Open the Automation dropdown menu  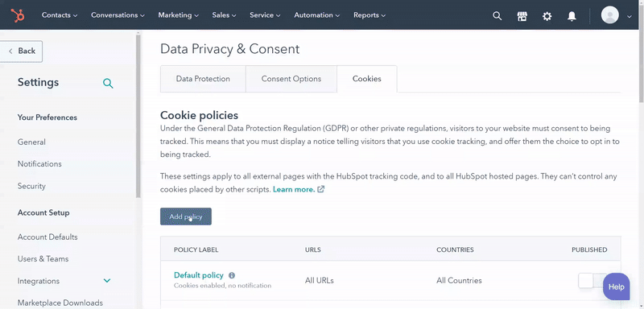click(316, 15)
